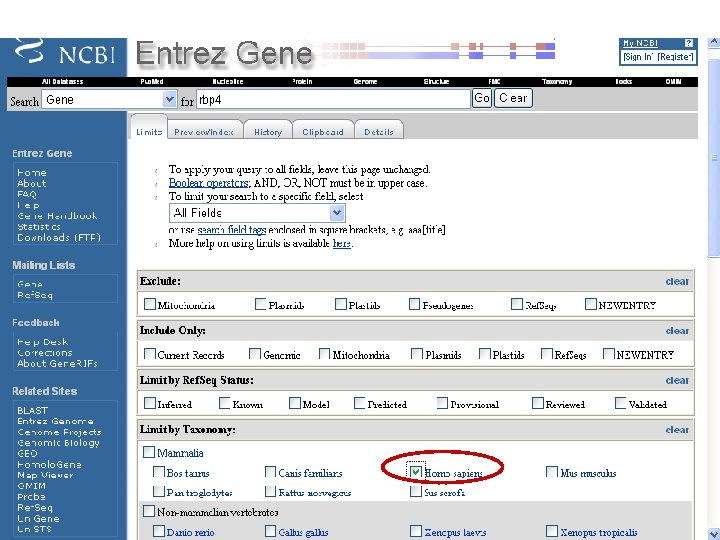Check the Danio rerio checkbox

pos(158,531)
